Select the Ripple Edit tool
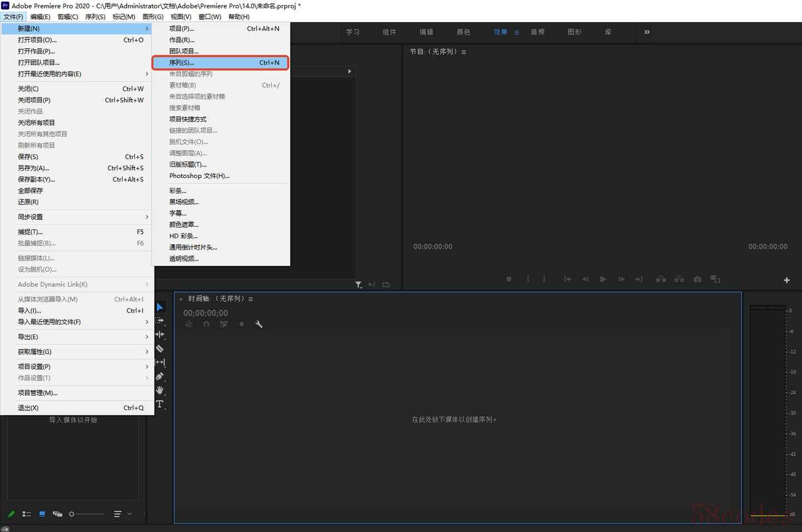The height and width of the screenshot is (532, 802). click(x=160, y=334)
